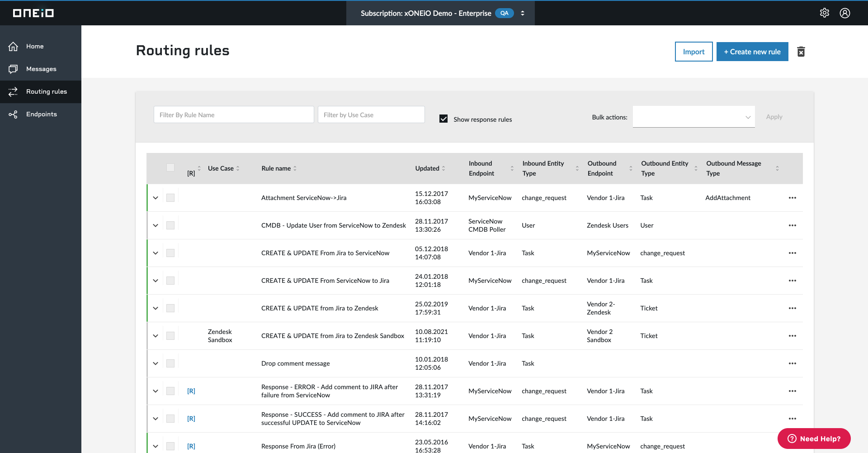Expand Zendesk Sandbox rule row chevron
Screen dimensions: 868x453
[156, 336]
